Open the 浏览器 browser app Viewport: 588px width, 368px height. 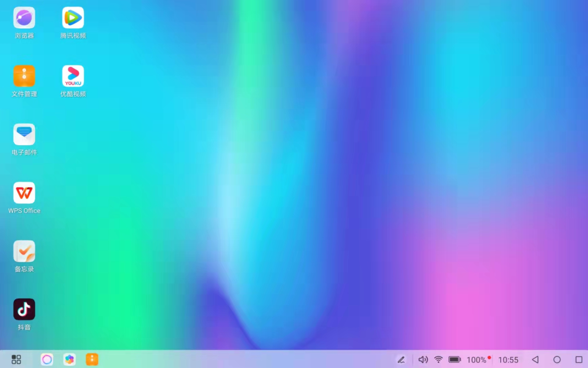24,18
